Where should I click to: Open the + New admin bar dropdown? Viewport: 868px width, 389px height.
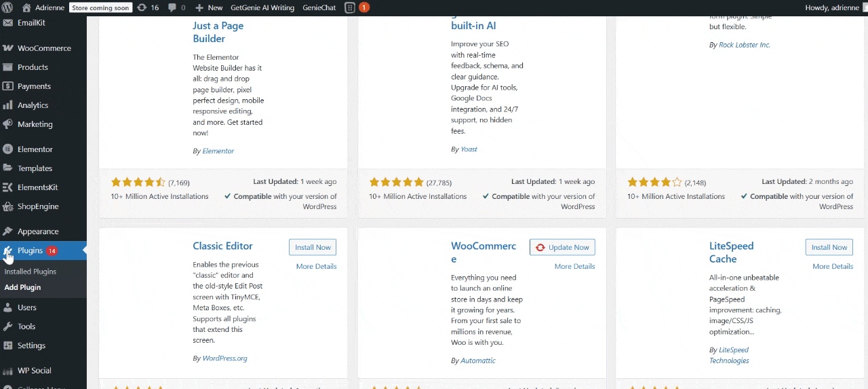[x=209, y=7]
